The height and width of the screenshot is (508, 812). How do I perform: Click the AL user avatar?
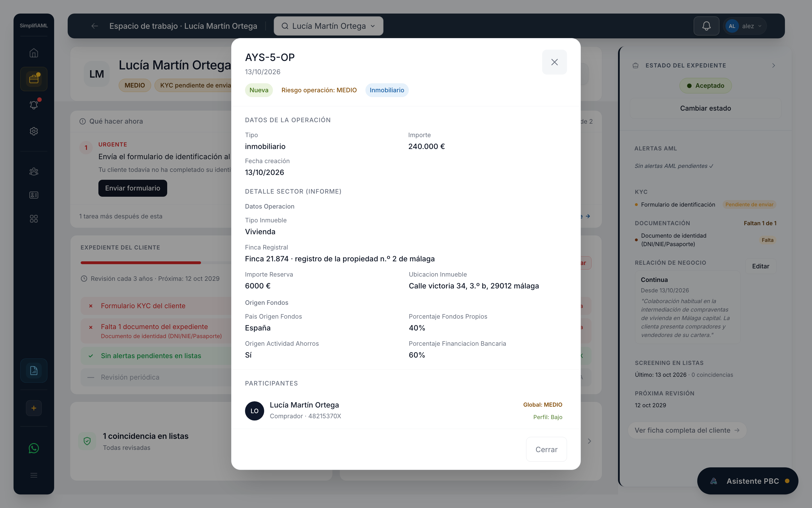coord(732,26)
